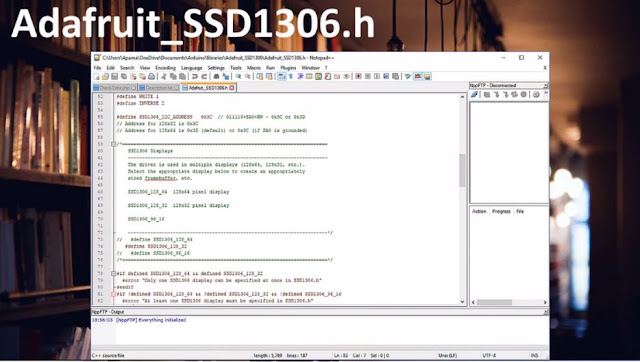Close the Adafruit_SSD1306.h tab with its red X
This screenshot has width=640, height=362.
click(x=232, y=88)
